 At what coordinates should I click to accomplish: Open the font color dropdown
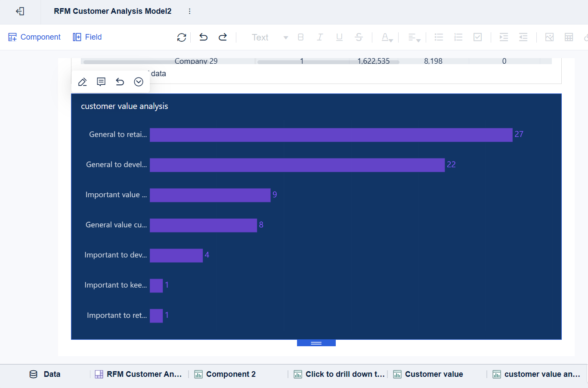(387, 37)
